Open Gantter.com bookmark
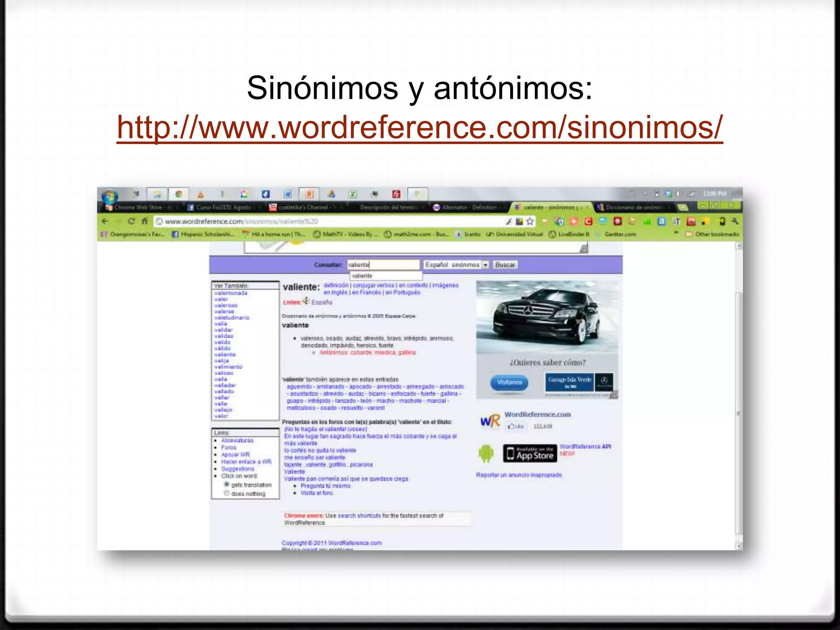Screen dimensions: 840x630 pos(616,234)
